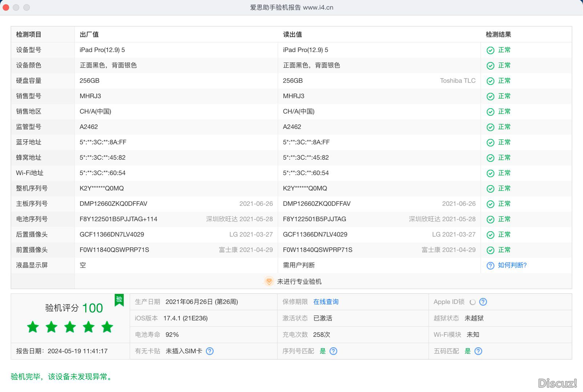Select factory battery serial F8Y122501B5PJJTAG+114
The height and width of the screenshot is (392, 583).
[118, 219]
